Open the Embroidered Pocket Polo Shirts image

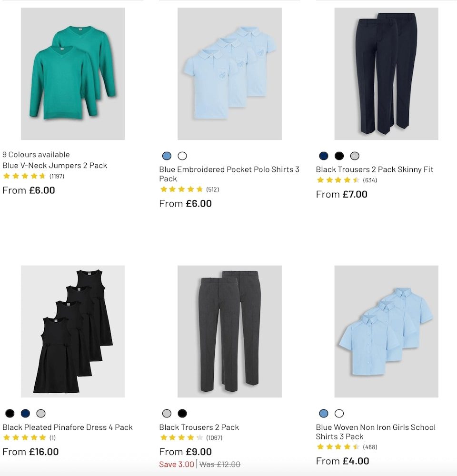point(229,74)
